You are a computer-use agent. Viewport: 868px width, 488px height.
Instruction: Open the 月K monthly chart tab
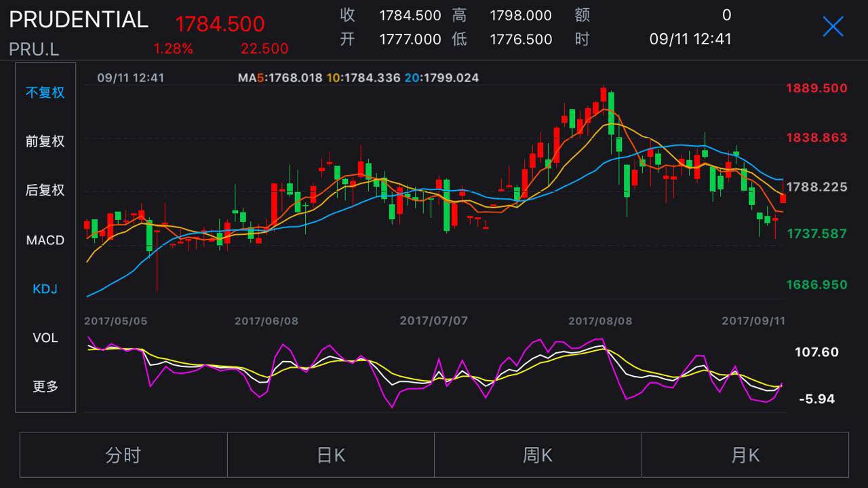[x=745, y=455]
